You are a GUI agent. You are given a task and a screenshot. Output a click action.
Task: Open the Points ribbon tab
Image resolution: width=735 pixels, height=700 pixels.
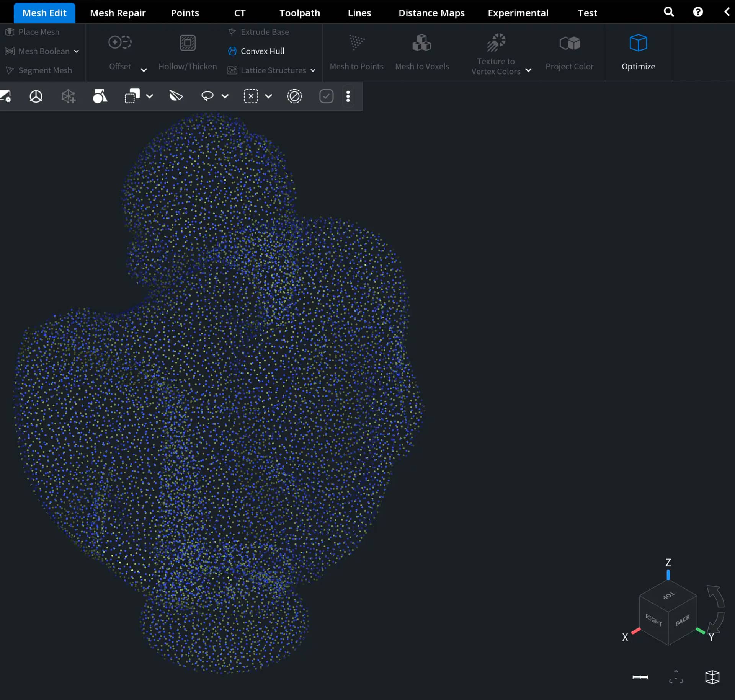[185, 13]
